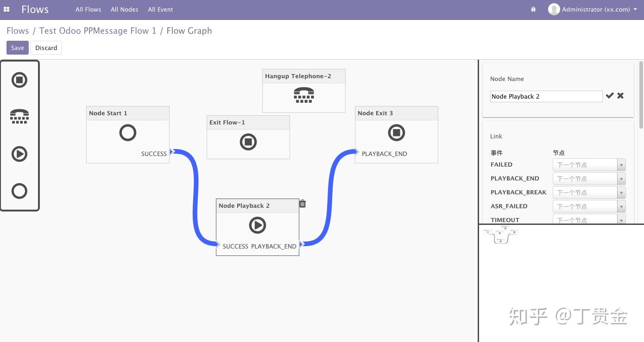
Task: Select the Playback node tool in palette
Action: 19,154
